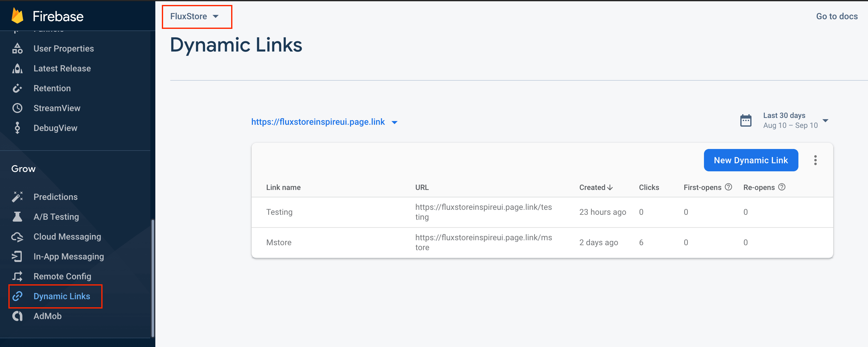Click the Latest Release rocket icon

17,68
